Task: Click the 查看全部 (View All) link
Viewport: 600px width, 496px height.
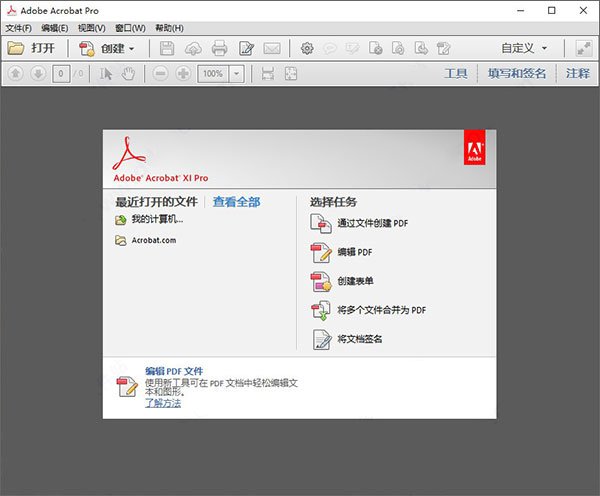Action: coord(236,201)
